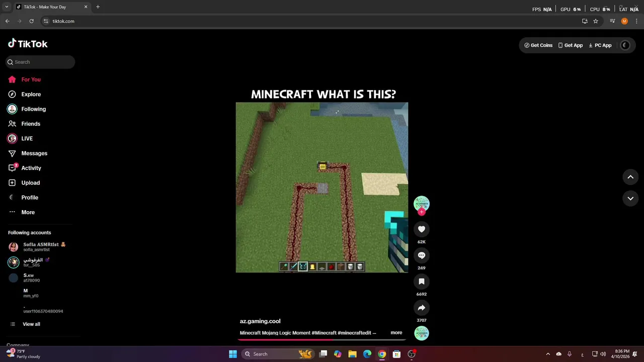Screen dimensions: 644x362
Task: Open the Chrome three-dot menu
Action: pyautogui.click(x=636, y=21)
